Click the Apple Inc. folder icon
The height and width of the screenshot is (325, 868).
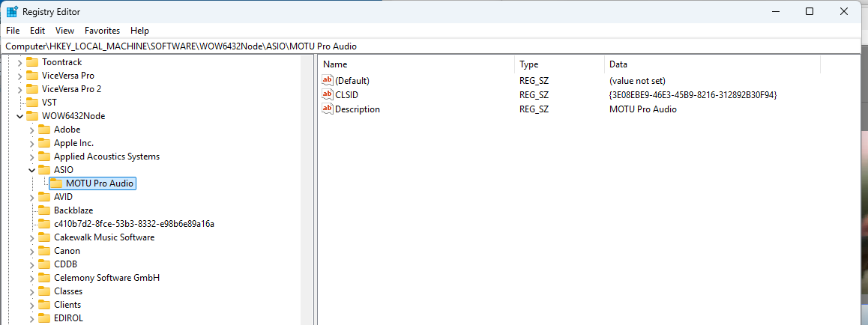coord(44,142)
